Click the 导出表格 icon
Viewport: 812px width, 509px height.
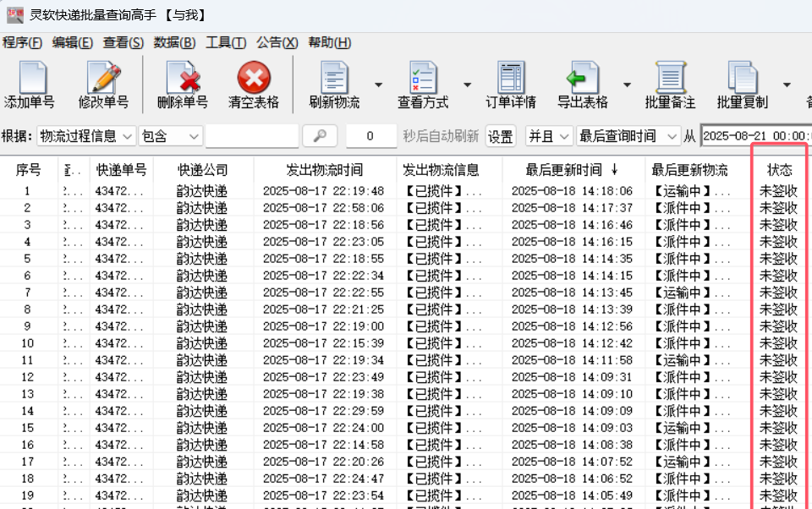(x=582, y=78)
